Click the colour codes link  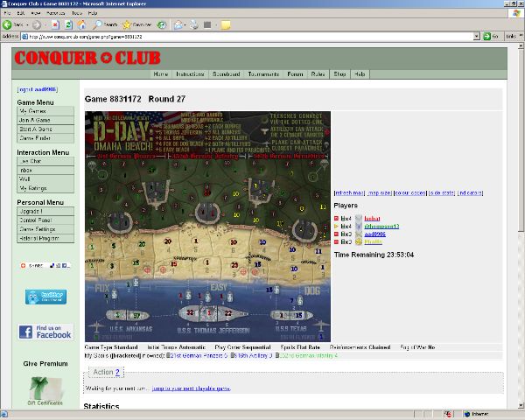point(413,192)
